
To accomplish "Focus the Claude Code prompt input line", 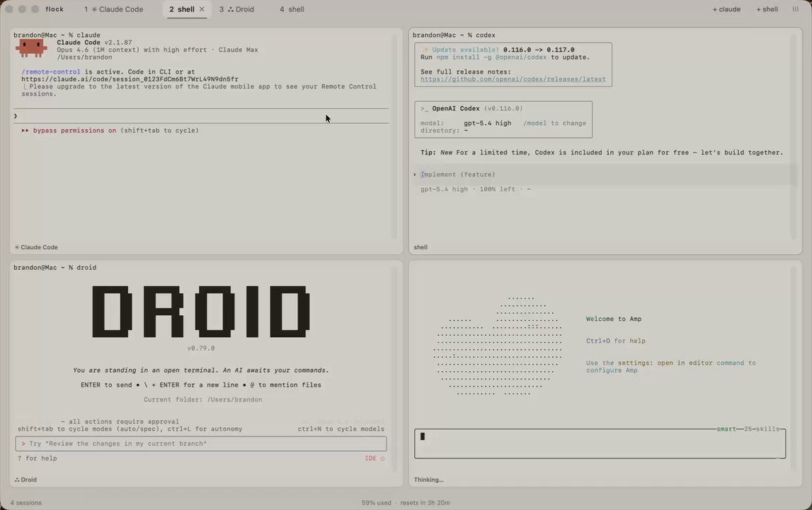I will pyautogui.click(x=201, y=116).
